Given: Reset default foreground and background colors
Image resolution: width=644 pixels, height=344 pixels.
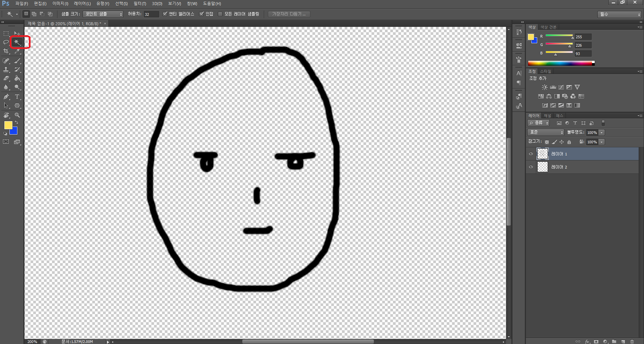Looking at the screenshot, I should (5, 133).
